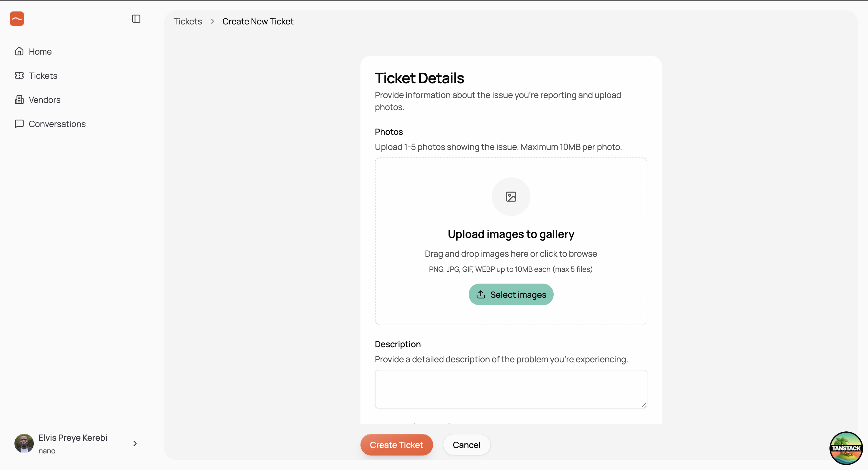Click inside the Description text area
868x470 pixels.
click(511, 389)
